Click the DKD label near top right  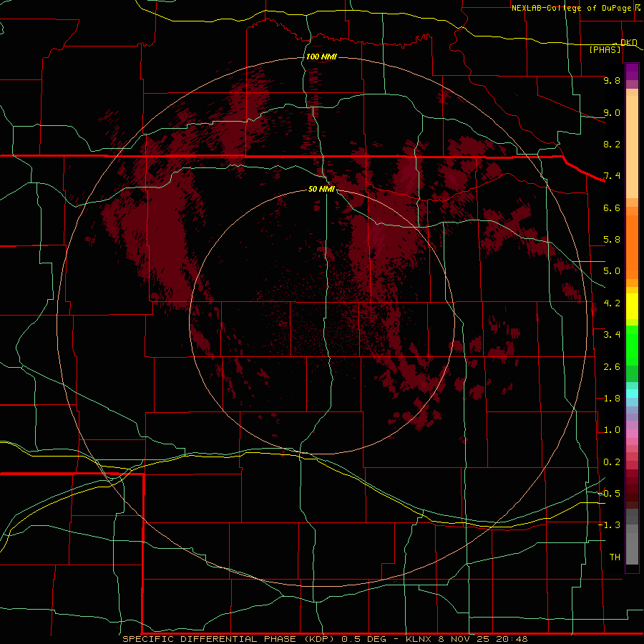click(629, 42)
